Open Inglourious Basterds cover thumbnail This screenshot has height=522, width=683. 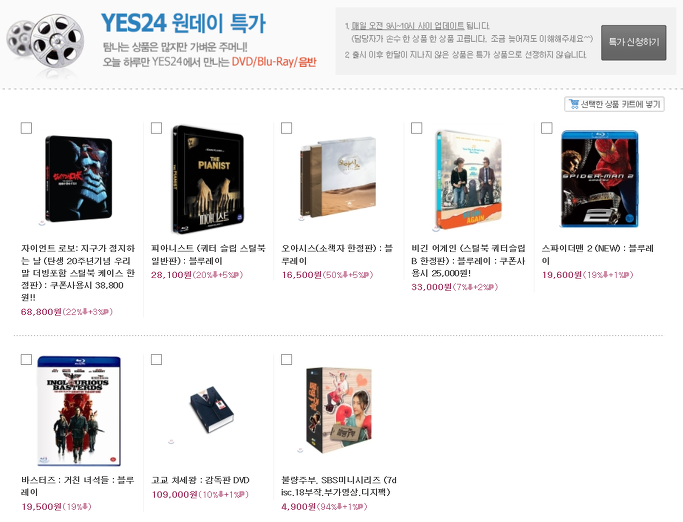(79, 411)
